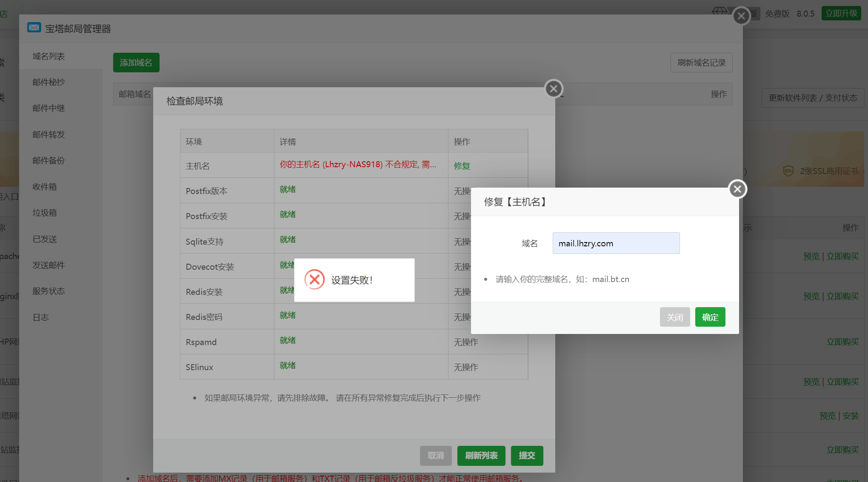868x482 pixels.
Task: Click the 环境 column header
Action: 194,142
